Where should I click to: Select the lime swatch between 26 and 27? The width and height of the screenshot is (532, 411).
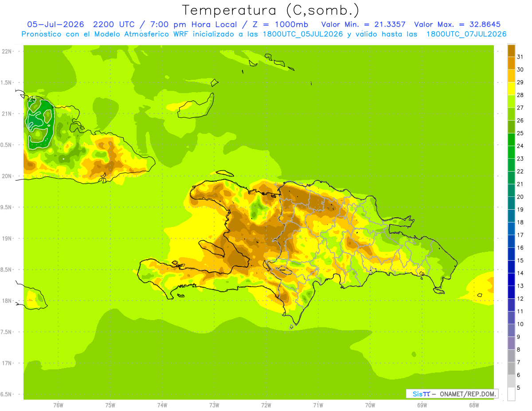[511, 114]
